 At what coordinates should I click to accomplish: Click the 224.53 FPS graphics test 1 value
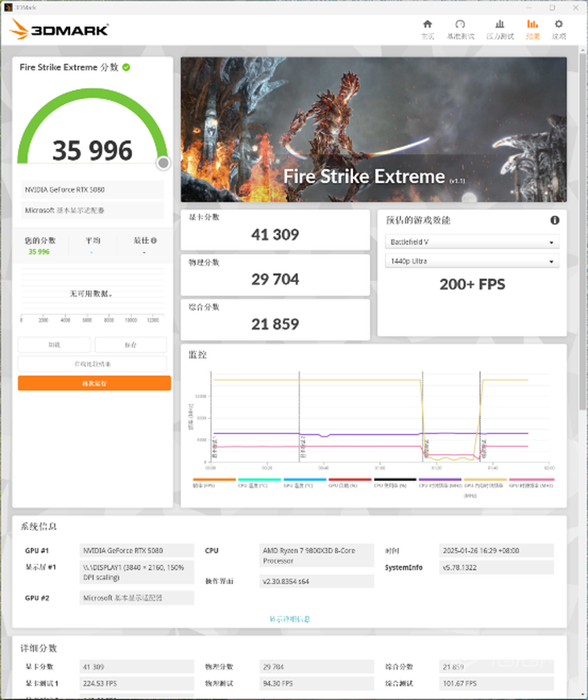pos(137,683)
